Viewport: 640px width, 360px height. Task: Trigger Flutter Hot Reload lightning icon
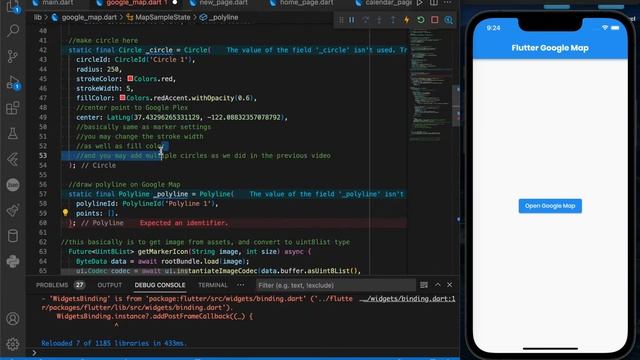click(407, 20)
